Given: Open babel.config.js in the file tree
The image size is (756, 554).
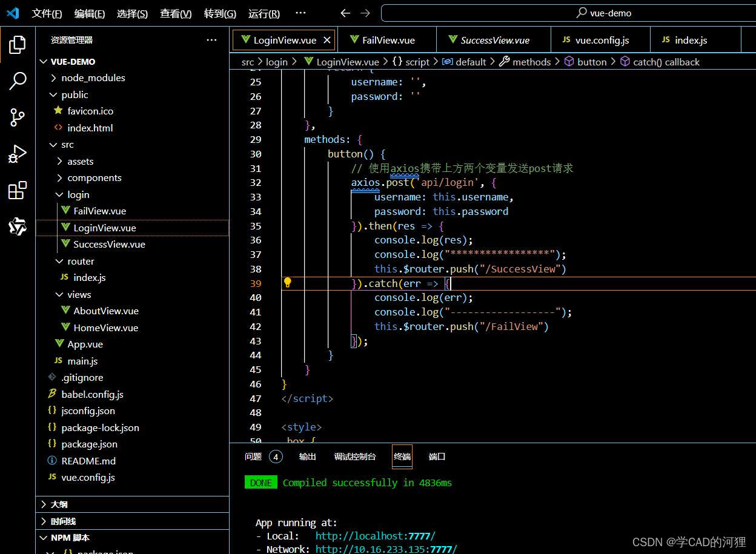Looking at the screenshot, I should pyautogui.click(x=92, y=394).
